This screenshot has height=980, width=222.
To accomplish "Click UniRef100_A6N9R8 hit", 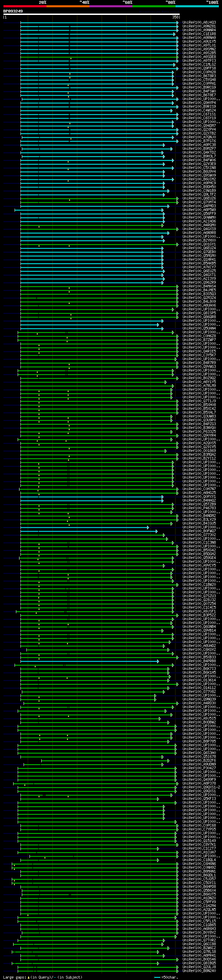I will tap(199, 233).
